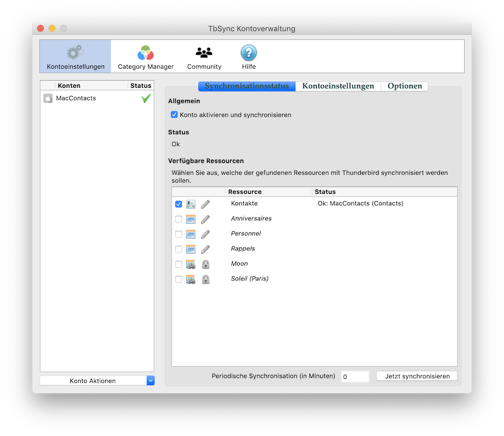The image size is (504, 436).
Task: Click the lock icon in Moon row
Action: (x=206, y=264)
